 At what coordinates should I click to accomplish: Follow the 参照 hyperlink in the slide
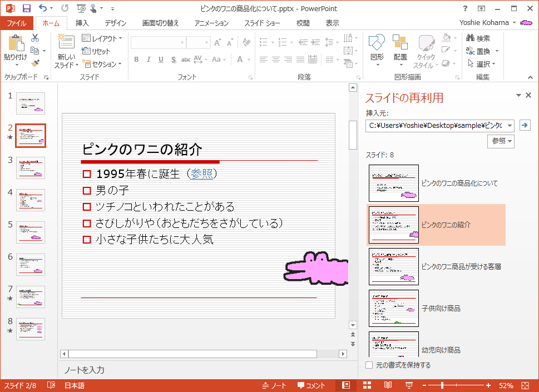(201, 174)
